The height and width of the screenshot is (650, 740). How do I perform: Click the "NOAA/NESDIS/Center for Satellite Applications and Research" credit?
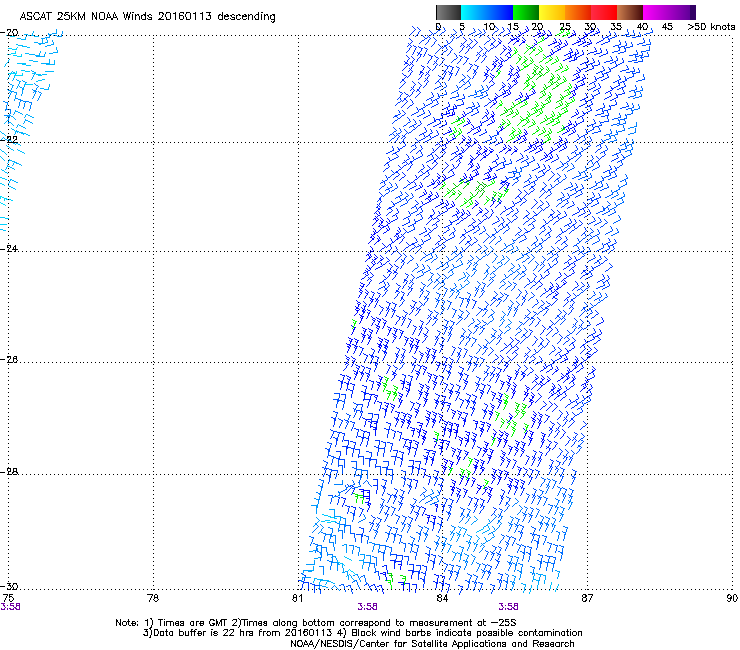click(432, 644)
